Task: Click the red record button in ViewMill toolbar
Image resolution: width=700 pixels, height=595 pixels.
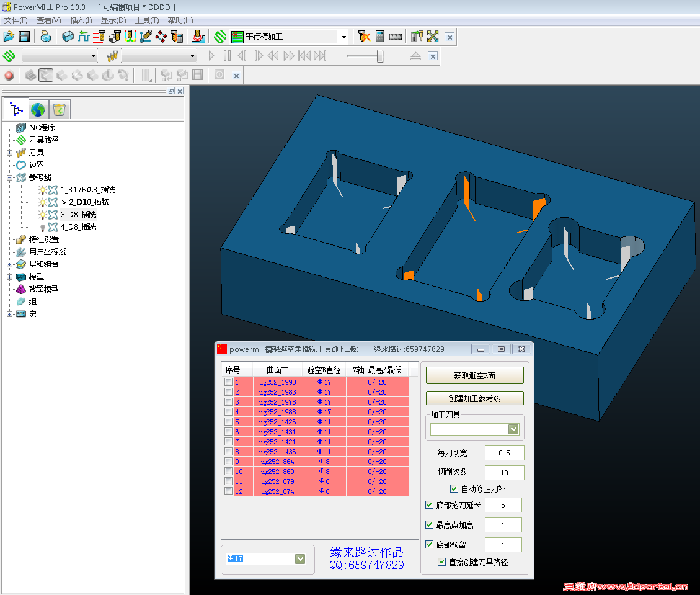Action: pos(9,75)
